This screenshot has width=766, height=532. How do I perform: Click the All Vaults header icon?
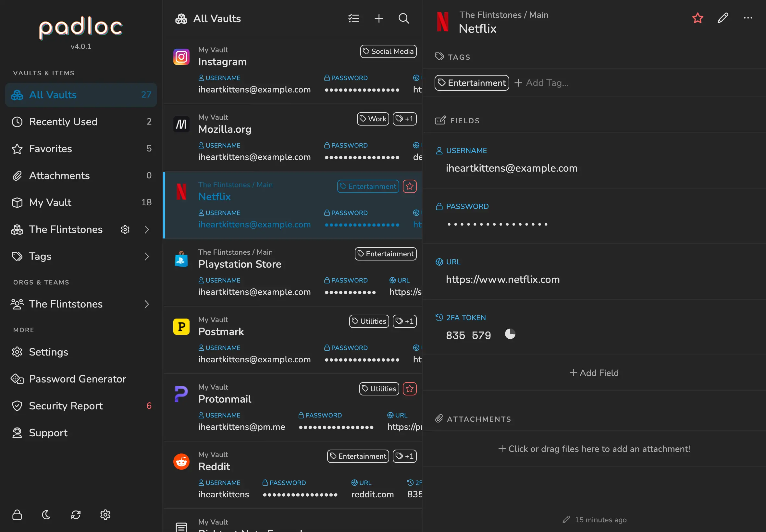(181, 19)
